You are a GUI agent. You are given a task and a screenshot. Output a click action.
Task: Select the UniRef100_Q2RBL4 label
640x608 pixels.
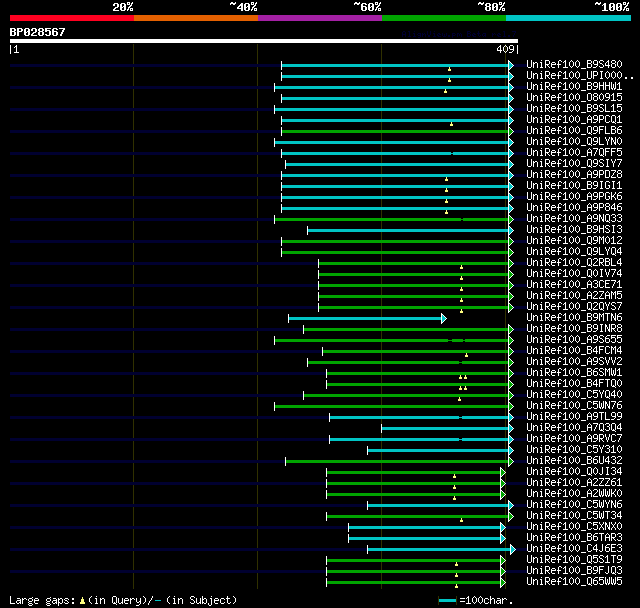(574, 263)
